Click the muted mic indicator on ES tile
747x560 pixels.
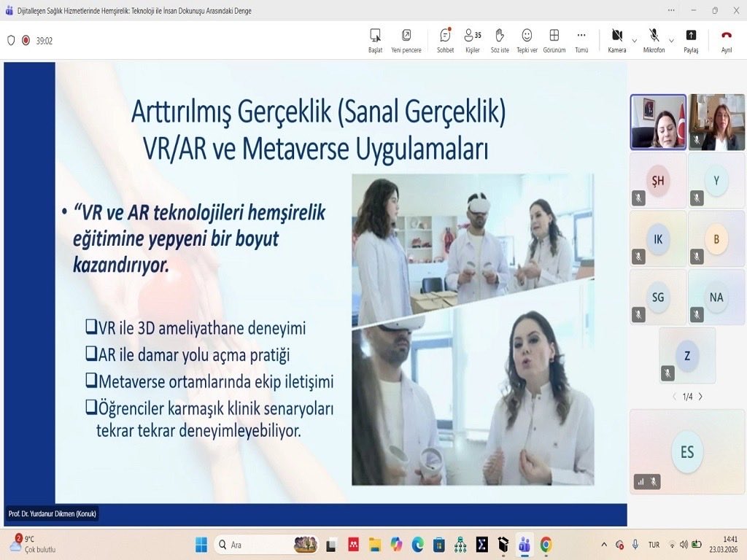pos(654,481)
